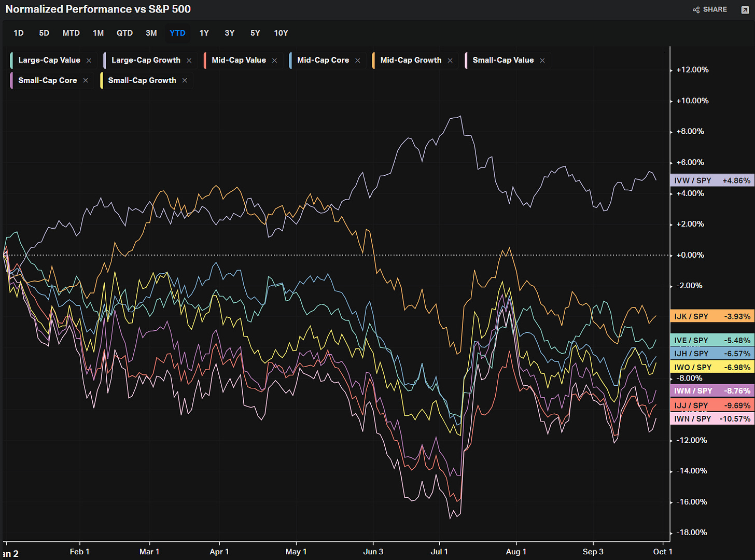Click the Mid-Cap Growth legend label
Viewport: 755px width, 560px height.
(411, 60)
